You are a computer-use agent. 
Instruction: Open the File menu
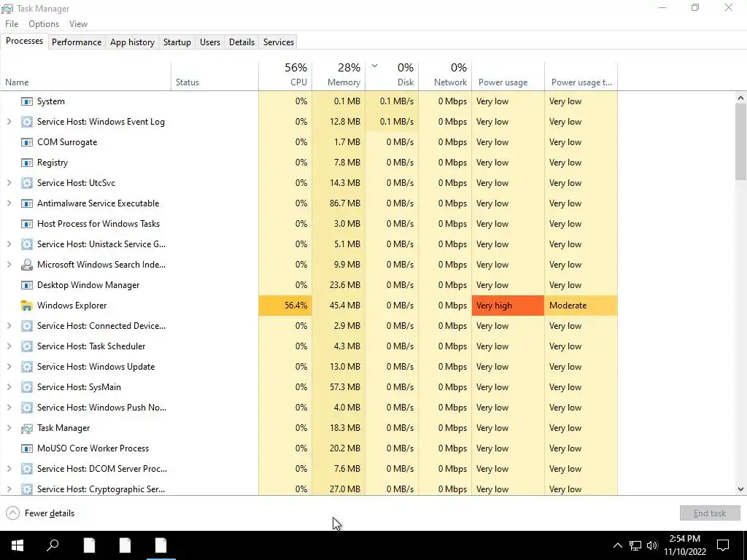coord(12,24)
